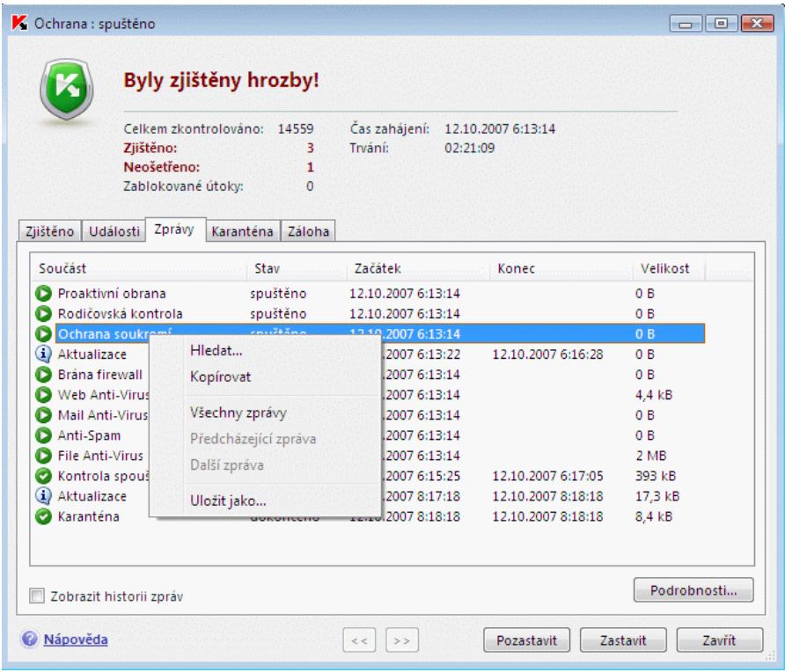
Task: Click the Neošetřeno: label
Action: (x=162, y=166)
